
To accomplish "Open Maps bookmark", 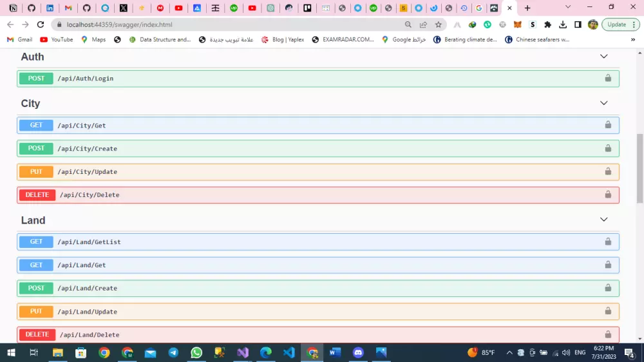I will pyautogui.click(x=93, y=39).
